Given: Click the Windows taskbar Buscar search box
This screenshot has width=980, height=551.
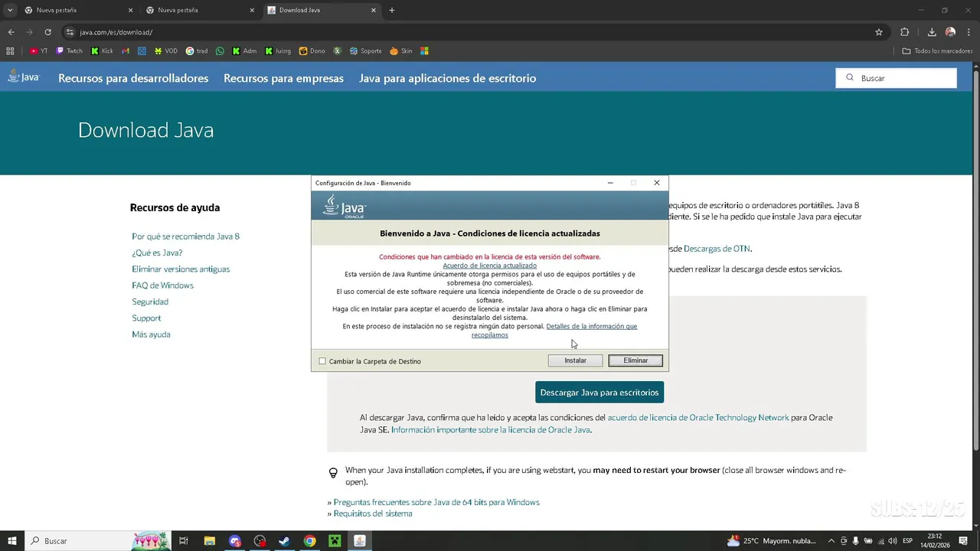Looking at the screenshot, I should tap(98, 541).
